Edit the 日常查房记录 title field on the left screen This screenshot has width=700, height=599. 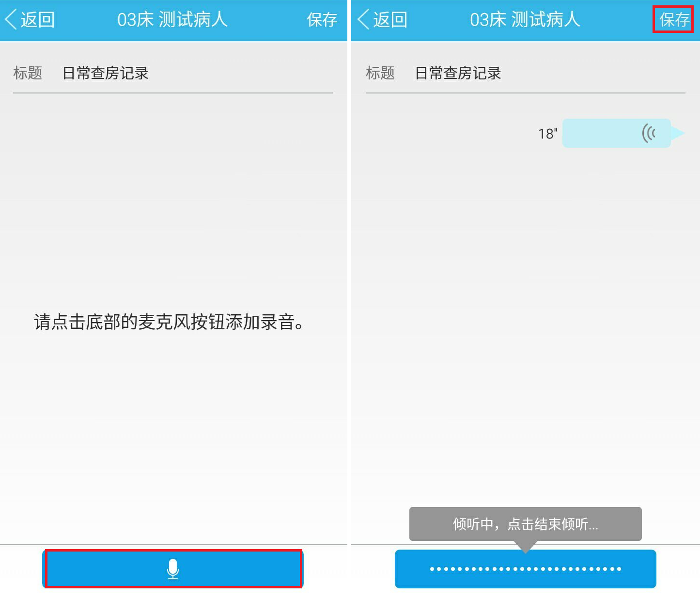(106, 73)
